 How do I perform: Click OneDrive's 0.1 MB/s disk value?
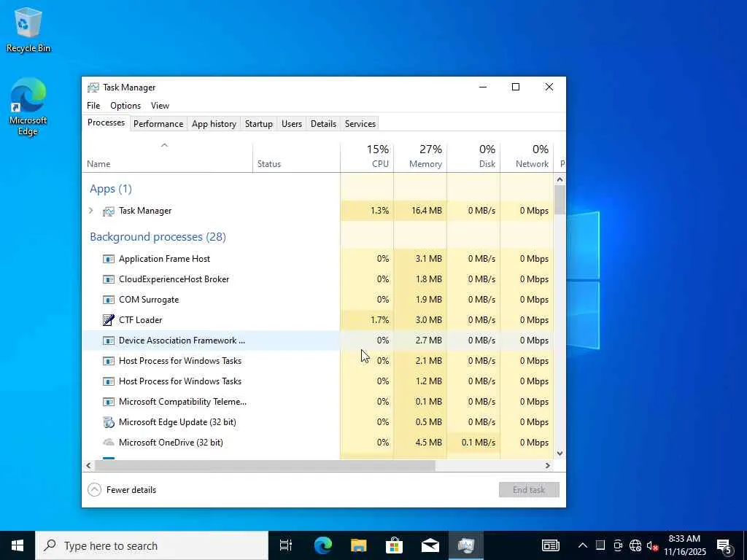tap(479, 443)
